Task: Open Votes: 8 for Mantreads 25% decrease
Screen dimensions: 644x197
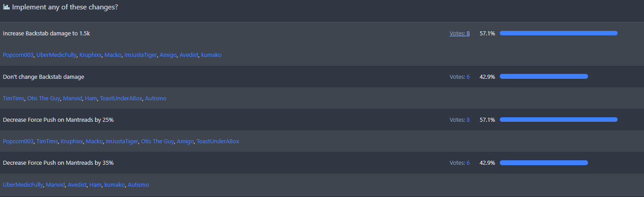Action: [x=459, y=120]
